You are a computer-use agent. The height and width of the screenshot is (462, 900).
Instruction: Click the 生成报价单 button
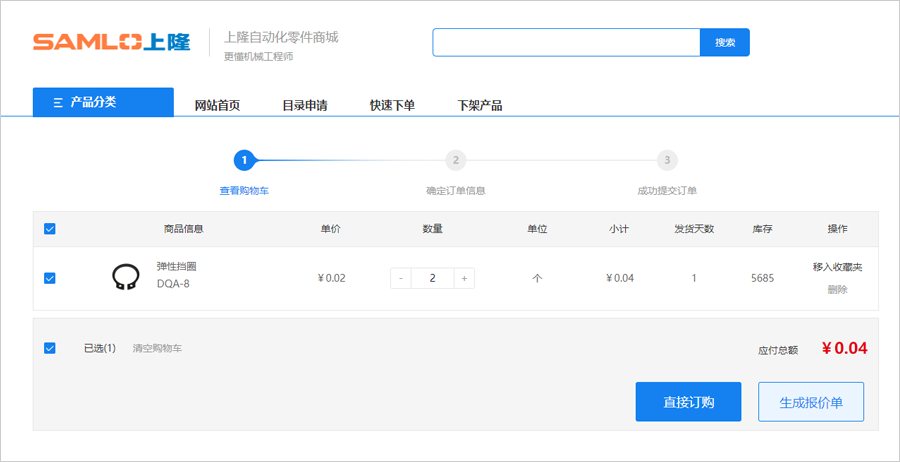[811, 402]
